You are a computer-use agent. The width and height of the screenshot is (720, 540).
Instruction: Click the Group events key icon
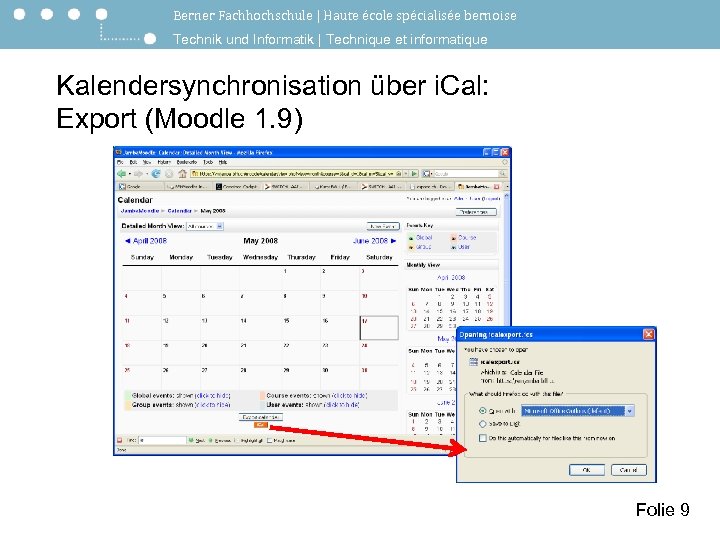coord(411,247)
